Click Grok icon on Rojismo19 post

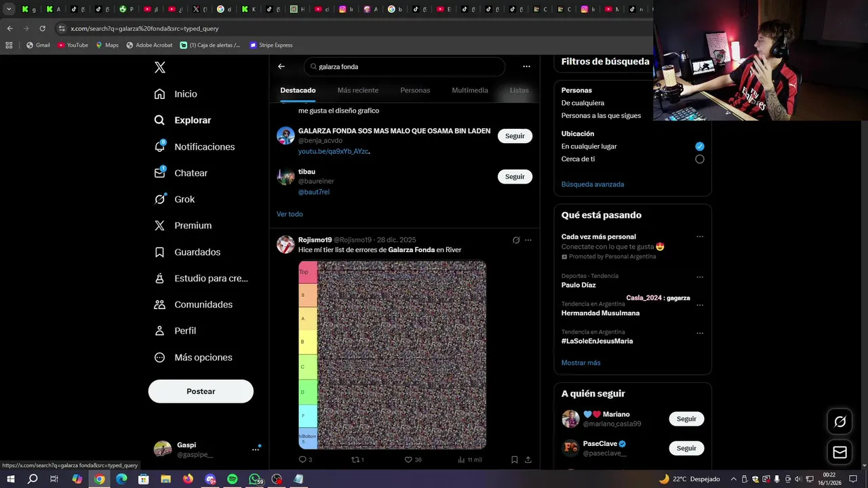[516, 240]
